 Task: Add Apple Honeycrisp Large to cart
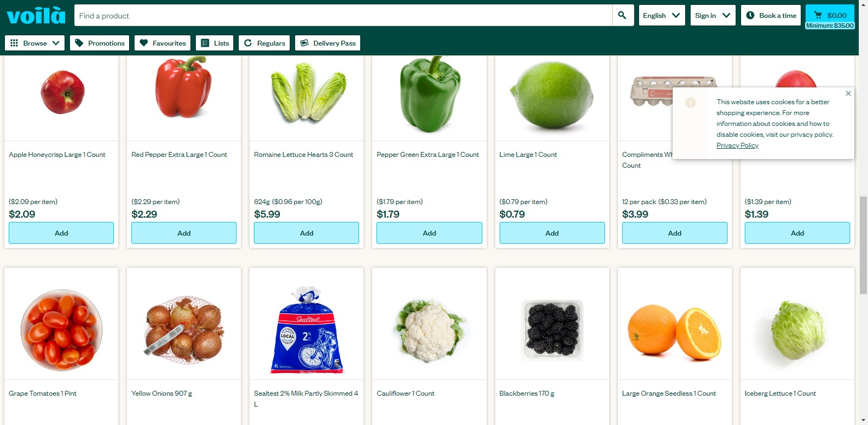point(61,233)
